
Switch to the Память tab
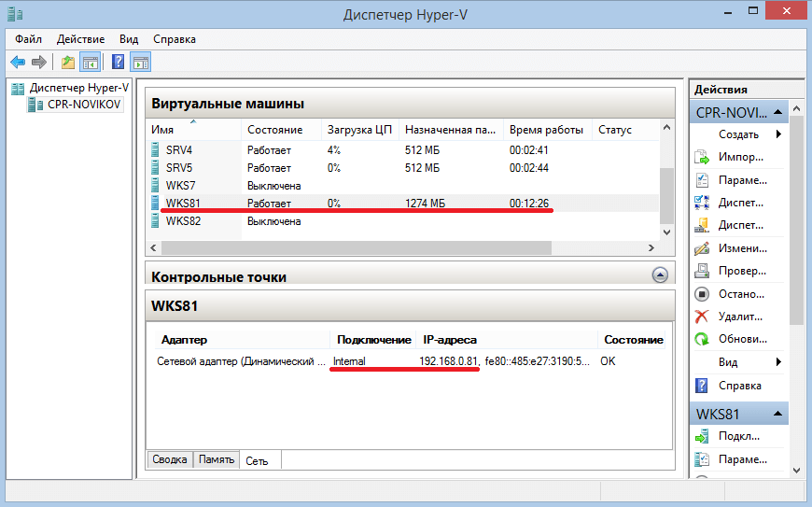pos(217,459)
